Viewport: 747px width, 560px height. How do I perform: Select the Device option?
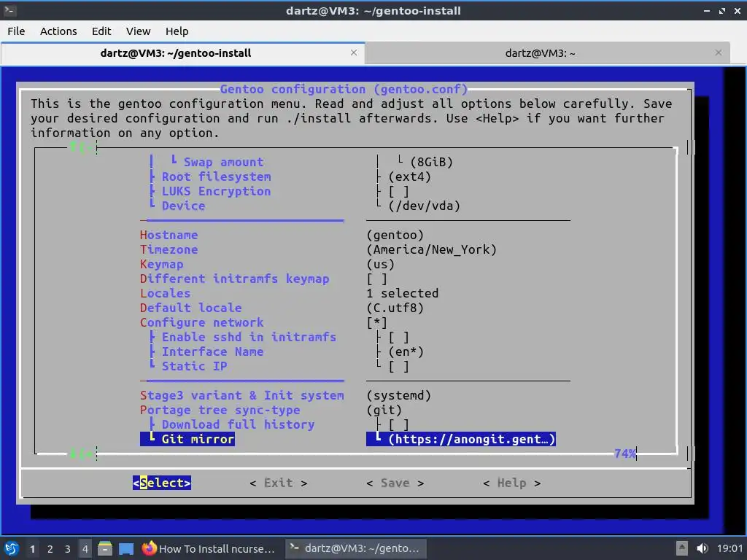[x=183, y=206]
